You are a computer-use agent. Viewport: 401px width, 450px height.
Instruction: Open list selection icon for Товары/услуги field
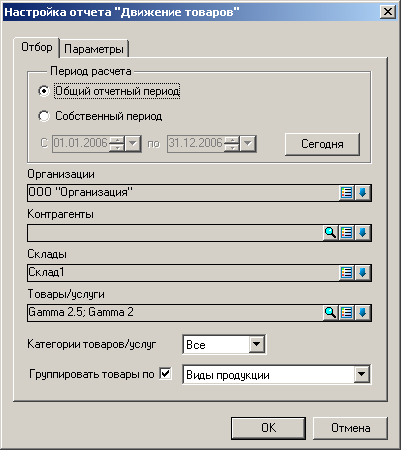tap(347, 313)
